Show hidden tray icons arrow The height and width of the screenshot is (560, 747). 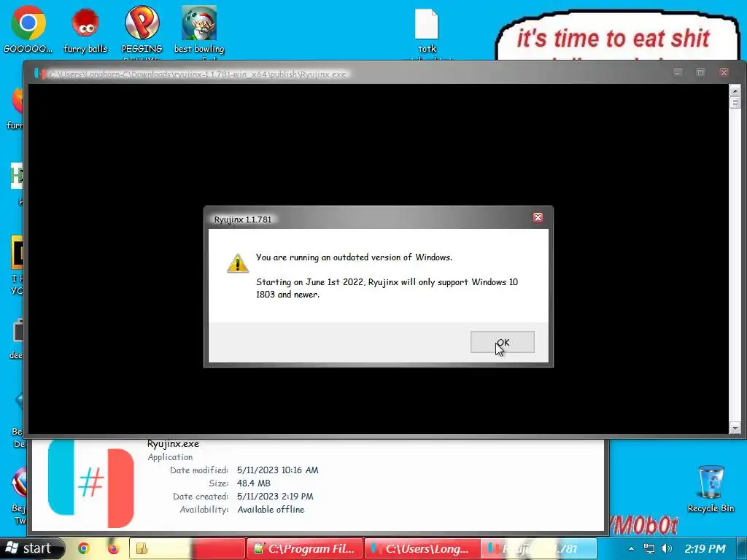pyautogui.click(x=631, y=548)
